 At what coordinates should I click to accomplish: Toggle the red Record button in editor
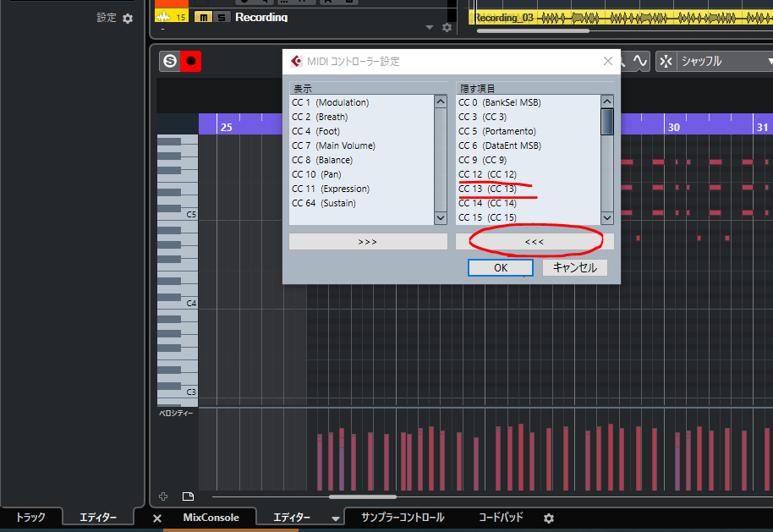pyautogui.click(x=191, y=61)
